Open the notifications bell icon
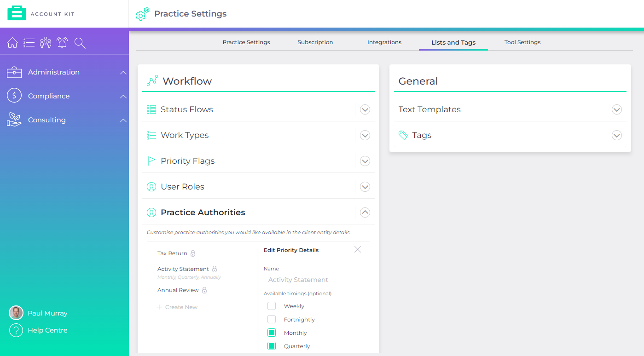The width and height of the screenshot is (644, 356). coord(62,43)
